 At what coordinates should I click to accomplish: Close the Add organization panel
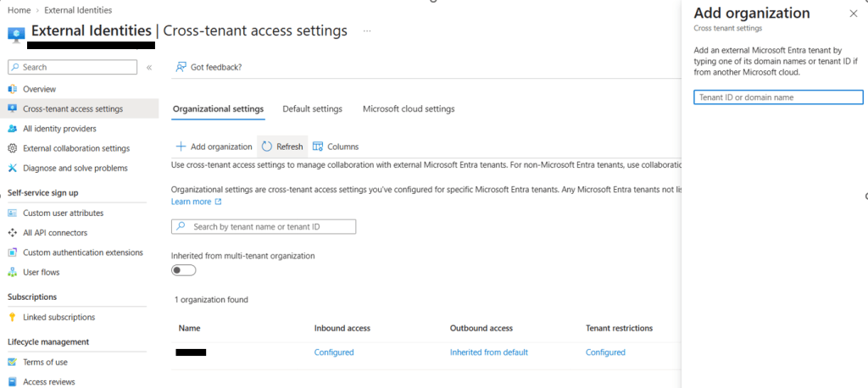coord(853,14)
